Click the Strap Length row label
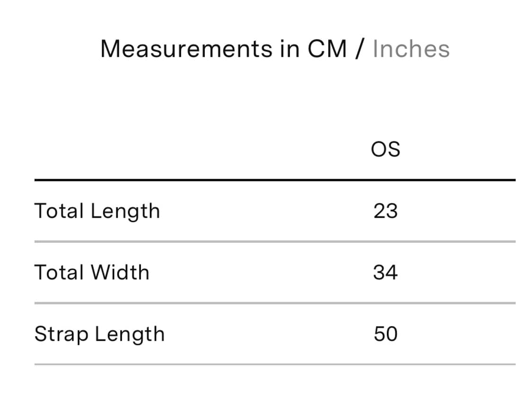The height and width of the screenshot is (407, 532). coord(99,335)
